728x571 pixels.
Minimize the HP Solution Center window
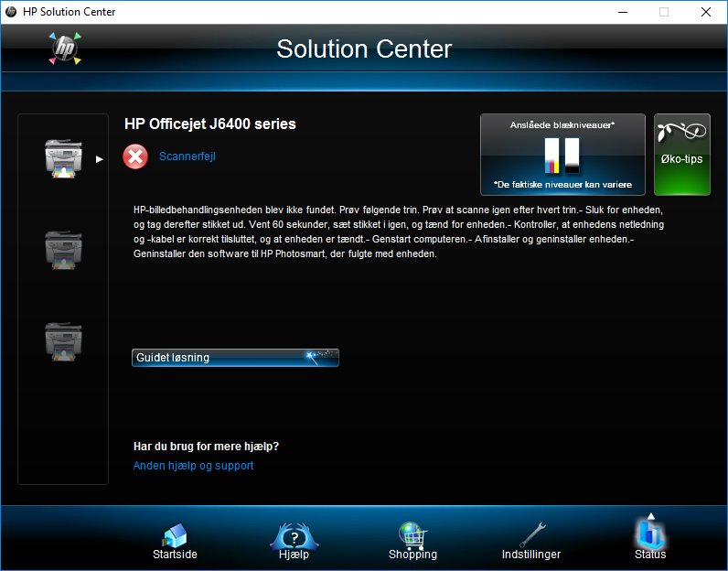(x=623, y=12)
